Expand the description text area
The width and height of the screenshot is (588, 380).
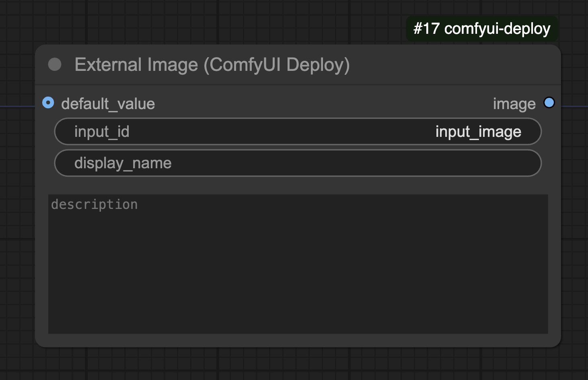298,264
